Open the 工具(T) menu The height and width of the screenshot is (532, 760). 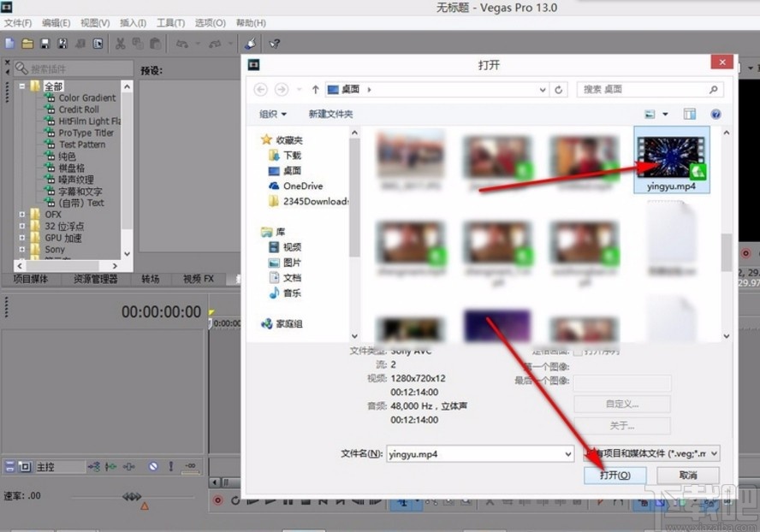pyautogui.click(x=170, y=23)
